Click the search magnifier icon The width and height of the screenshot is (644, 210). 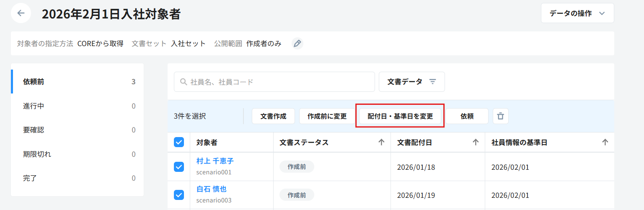pos(184,82)
